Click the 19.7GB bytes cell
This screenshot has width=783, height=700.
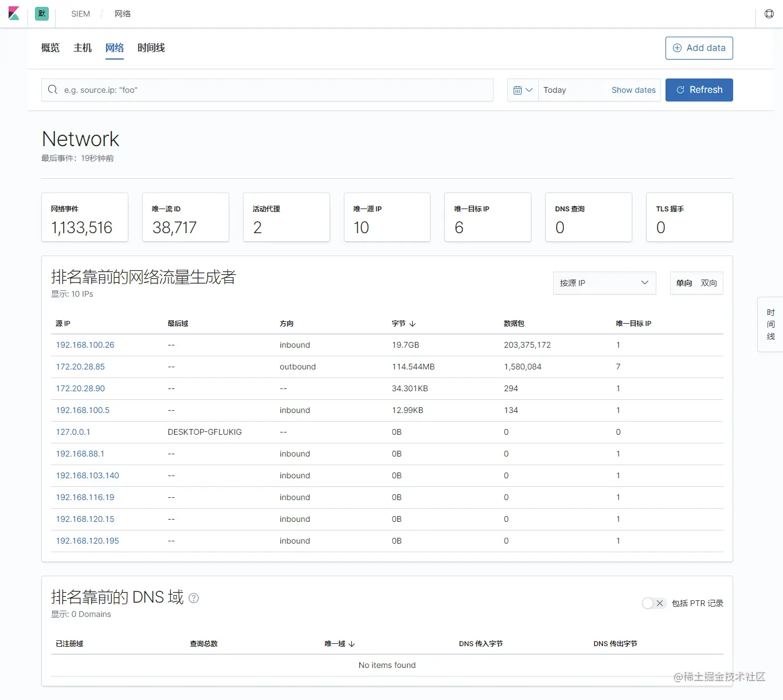[406, 345]
